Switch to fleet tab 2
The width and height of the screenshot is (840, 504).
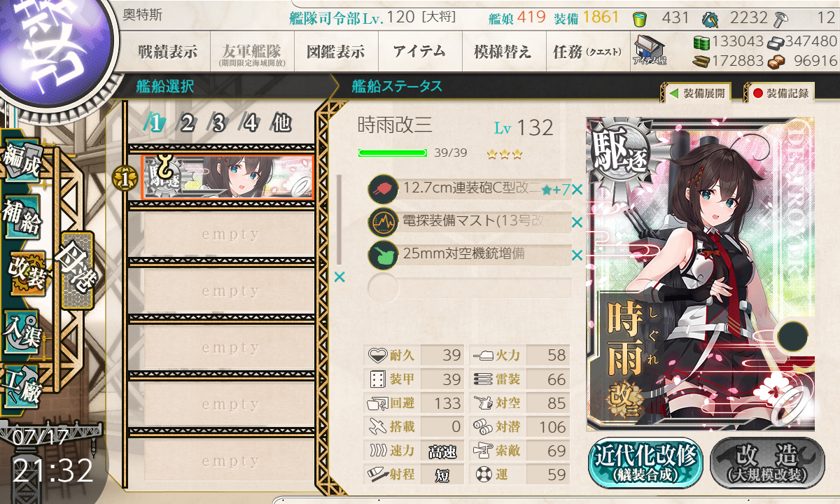pos(187,124)
